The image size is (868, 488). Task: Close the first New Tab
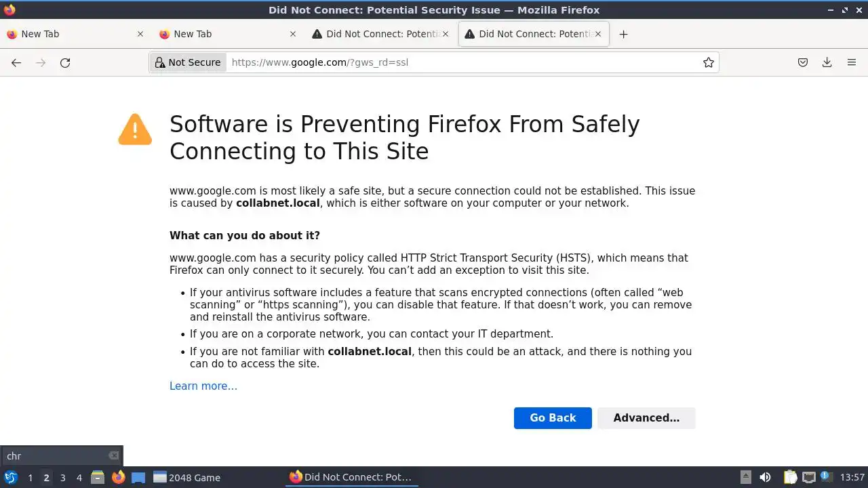[140, 34]
